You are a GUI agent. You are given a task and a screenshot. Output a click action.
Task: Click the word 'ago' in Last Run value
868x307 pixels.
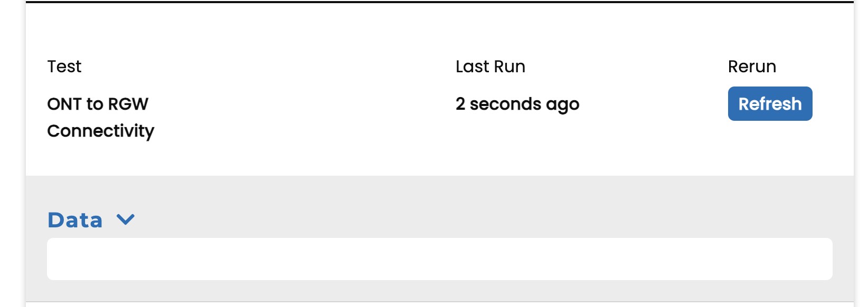563,105
